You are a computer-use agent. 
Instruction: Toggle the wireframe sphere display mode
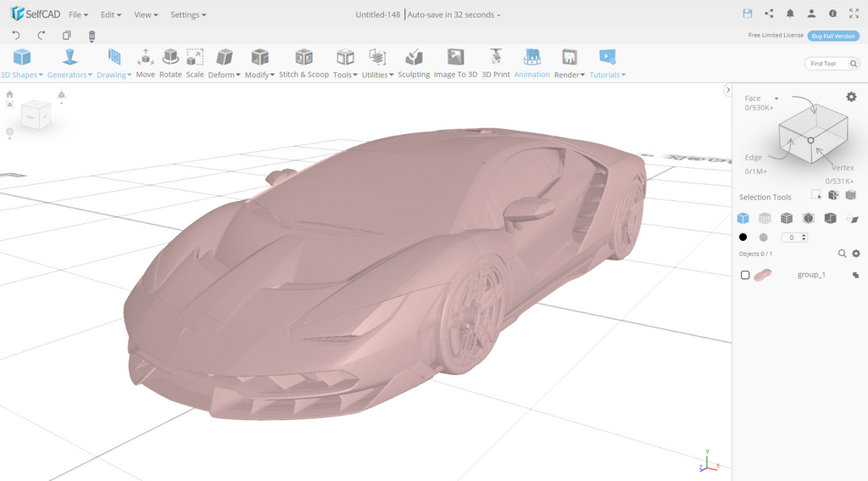(x=764, y=238)
